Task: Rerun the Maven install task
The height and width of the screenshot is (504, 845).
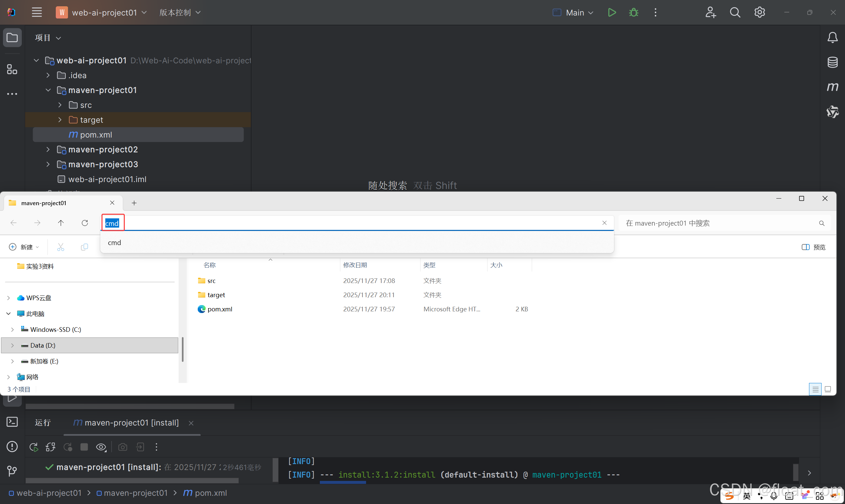Action: coord(34,447)
